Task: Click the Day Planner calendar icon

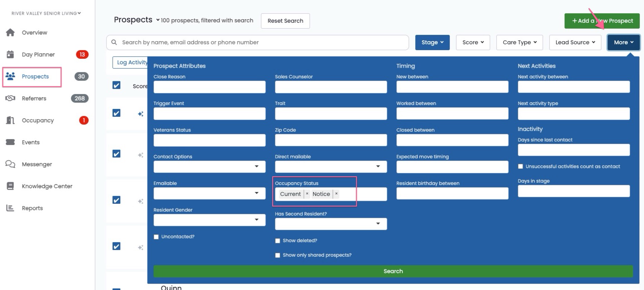Action: (x=11, y=54)
